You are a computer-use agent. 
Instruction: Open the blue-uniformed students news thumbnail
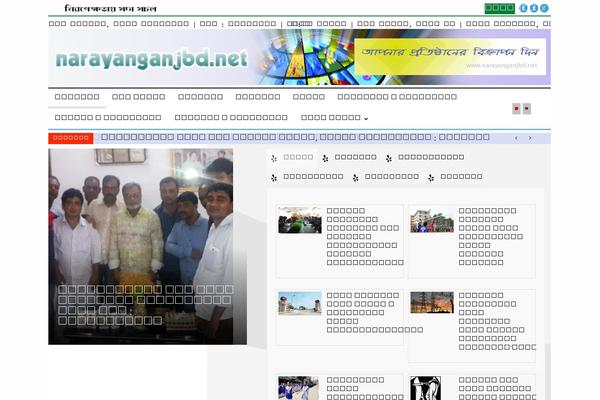298,388
